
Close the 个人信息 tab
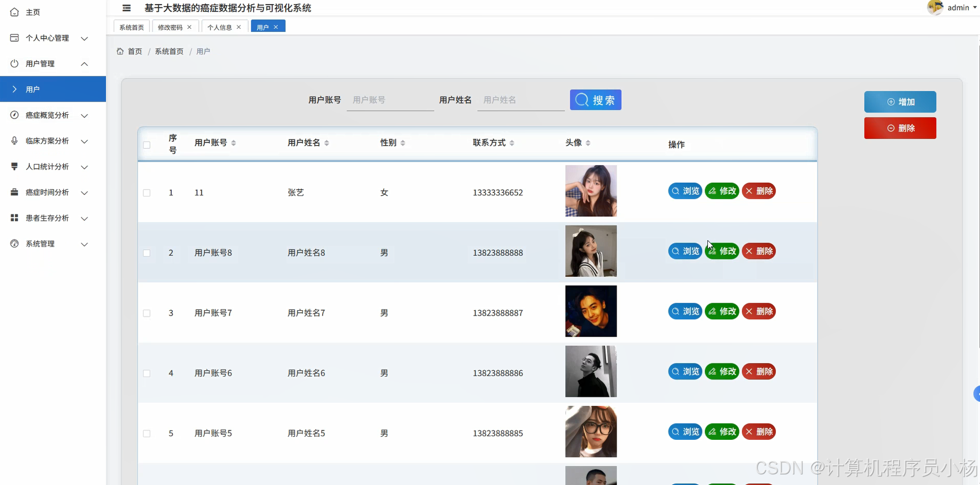pyautogui.click(x=239, y=27)
